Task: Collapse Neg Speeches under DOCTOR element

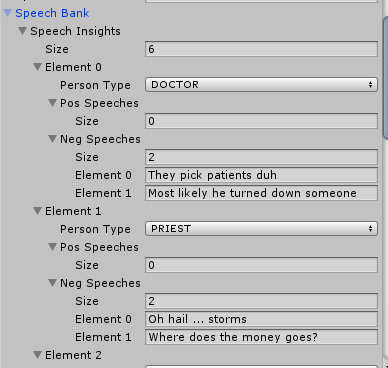Action: click(52, 139)
